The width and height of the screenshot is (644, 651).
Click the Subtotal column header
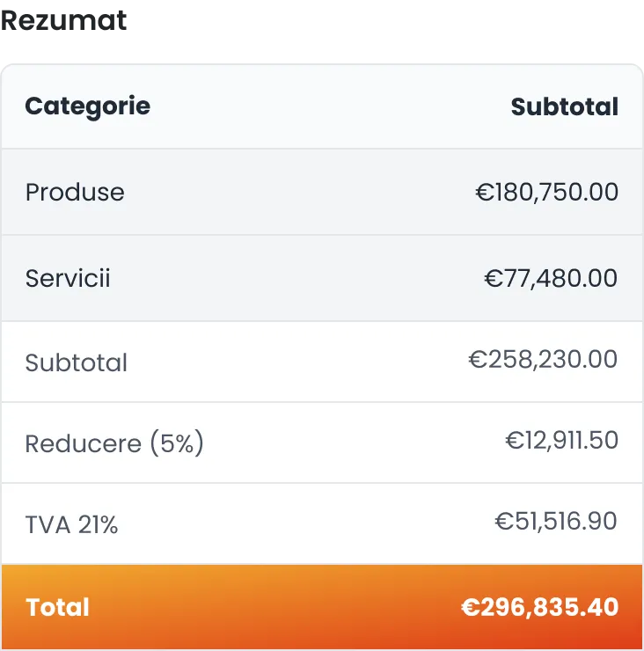point(564,106)
